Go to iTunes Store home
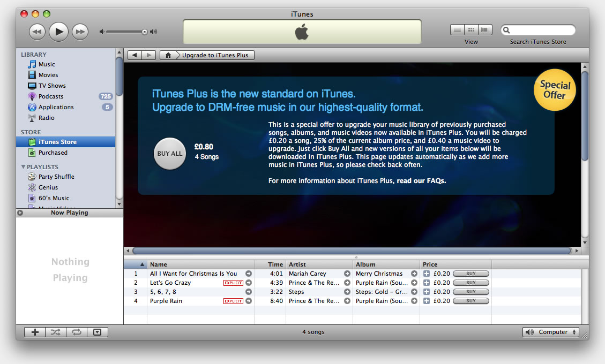Image resolution: width=605 pixels, height=364 pixels. click(x=168, y=55)
